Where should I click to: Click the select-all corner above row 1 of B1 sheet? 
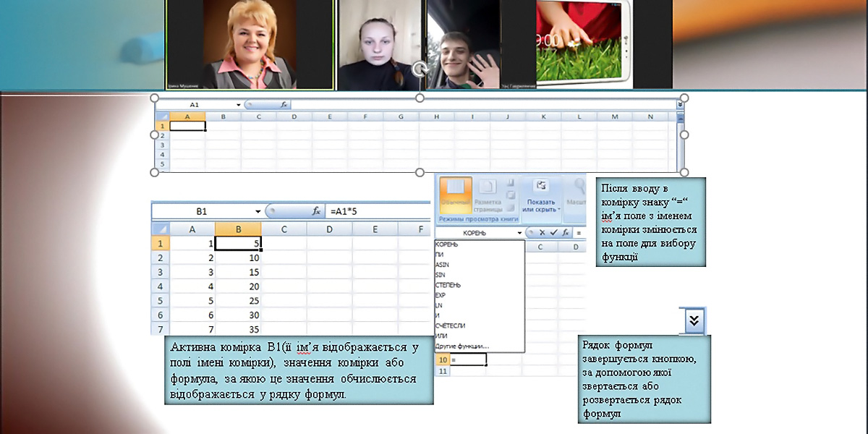pyautogui.click(x=158, y=229)
